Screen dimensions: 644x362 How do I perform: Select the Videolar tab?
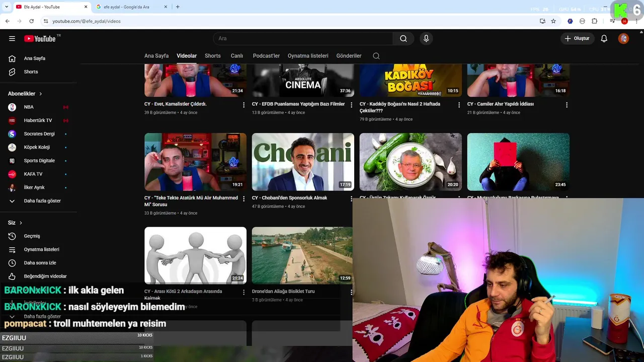(x=187, y=56)
